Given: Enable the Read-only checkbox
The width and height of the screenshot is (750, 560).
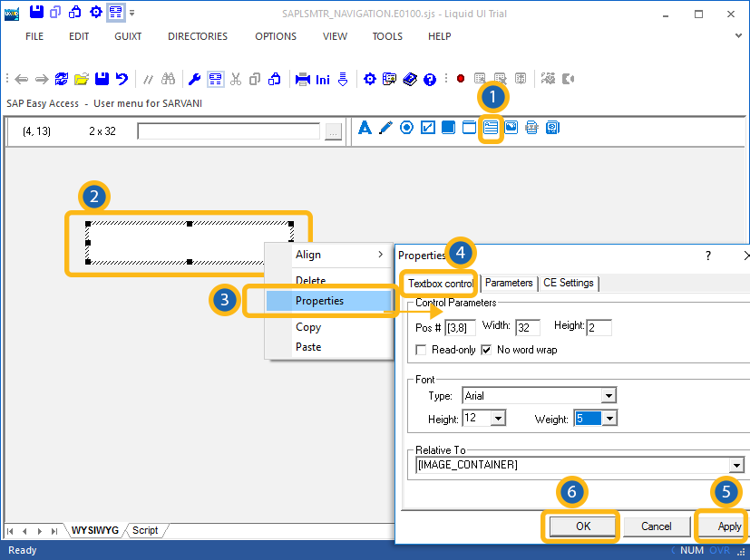Looking at the screenshot, I should click(x=421, y=350).
